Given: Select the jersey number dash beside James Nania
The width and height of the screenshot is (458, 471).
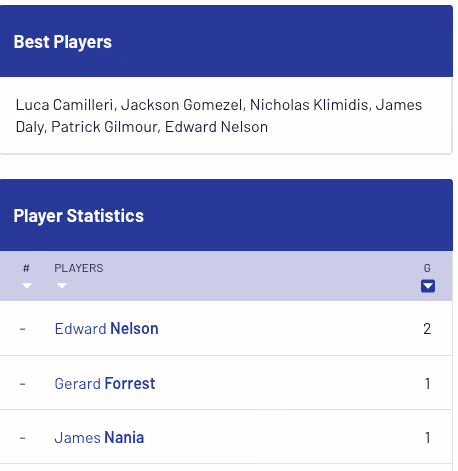Looking at the screenshot, I should [22, 438].
